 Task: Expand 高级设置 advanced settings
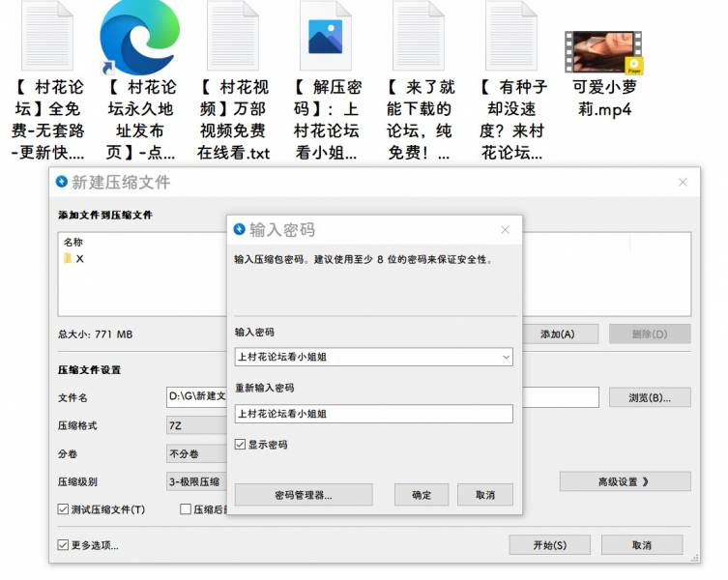[x=625, y=481]
